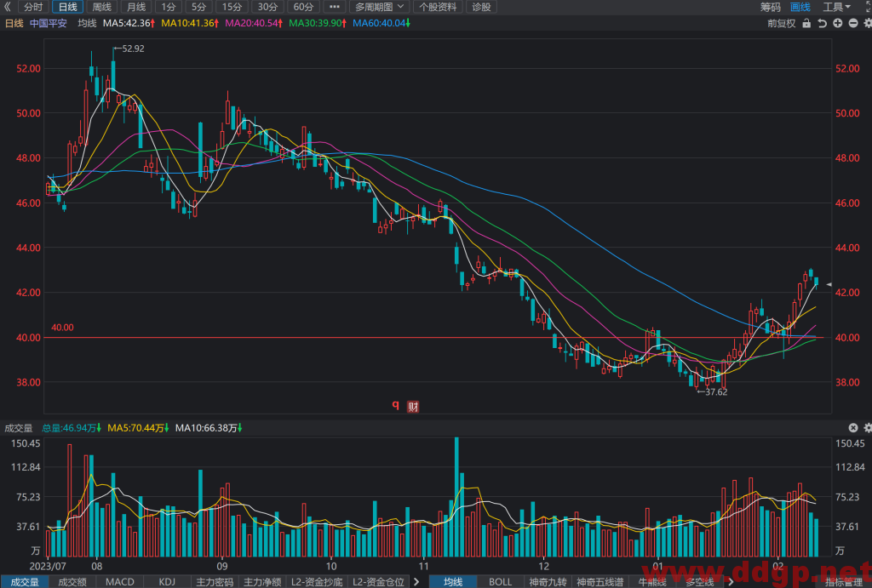This screenshot has height=588, width=872.
Task: Toggle the 画线 drawing mode
Action: (800, 7)
